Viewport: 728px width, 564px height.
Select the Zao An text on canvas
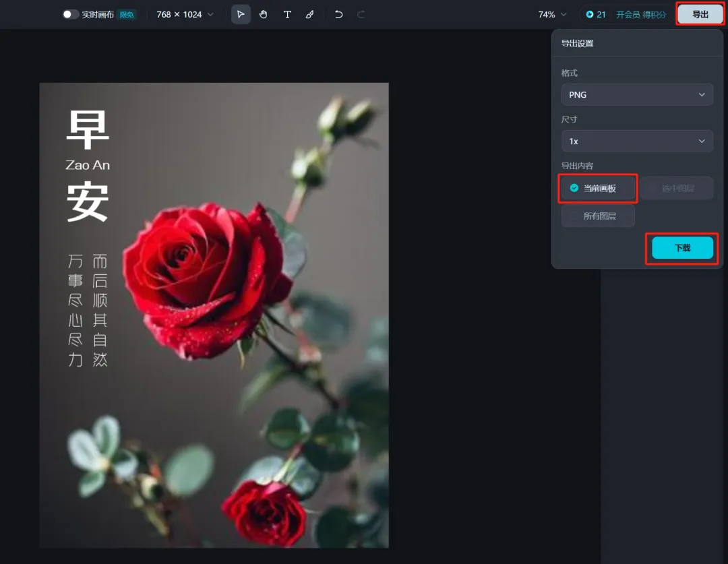tap(88, 165)
